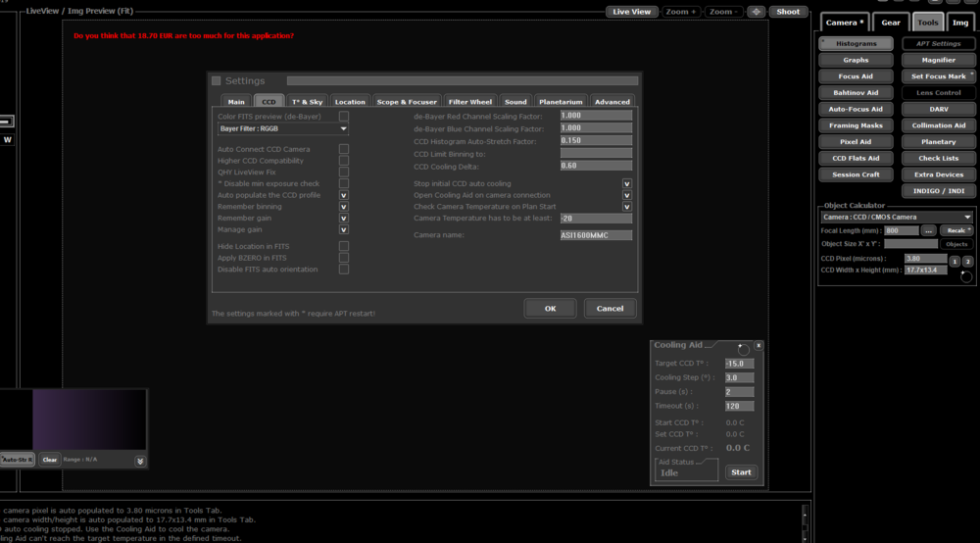Open Camera CCD / CMOS Camera dropdown
The image size is (980, 543).
[897, 217]
